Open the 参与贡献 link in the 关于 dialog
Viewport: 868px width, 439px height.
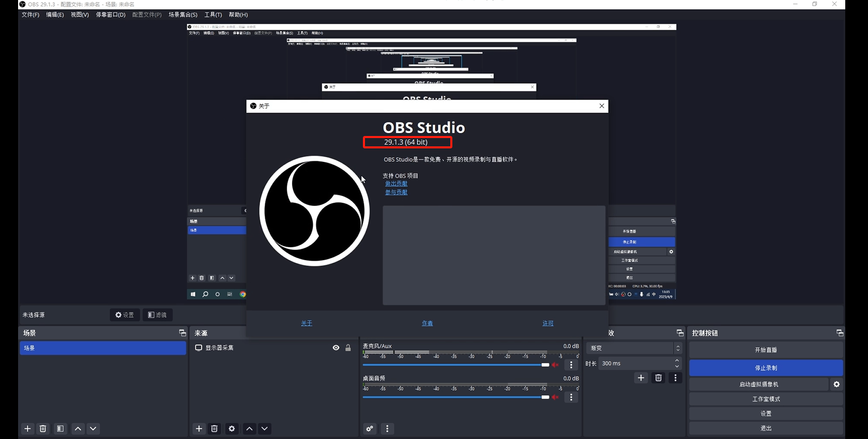coord(396,192)
